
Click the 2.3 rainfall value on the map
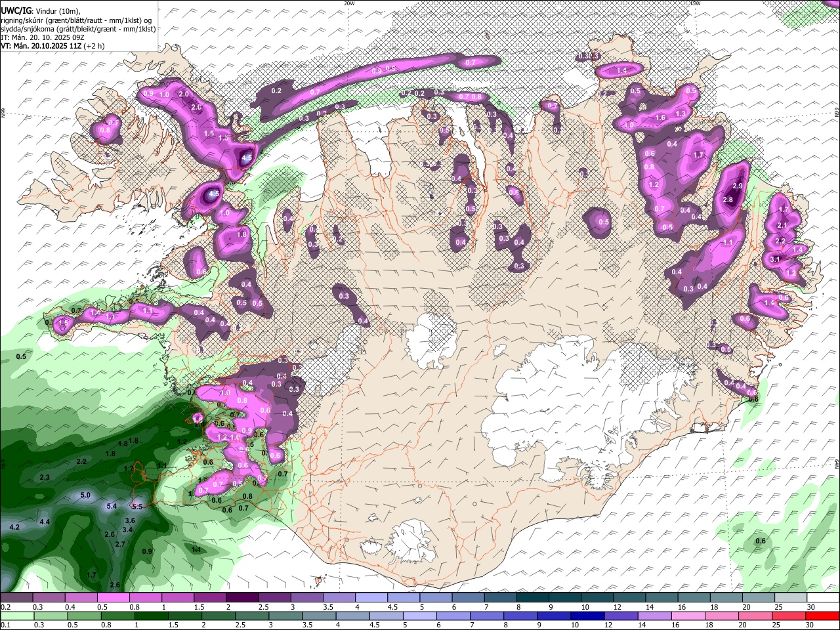45,477
